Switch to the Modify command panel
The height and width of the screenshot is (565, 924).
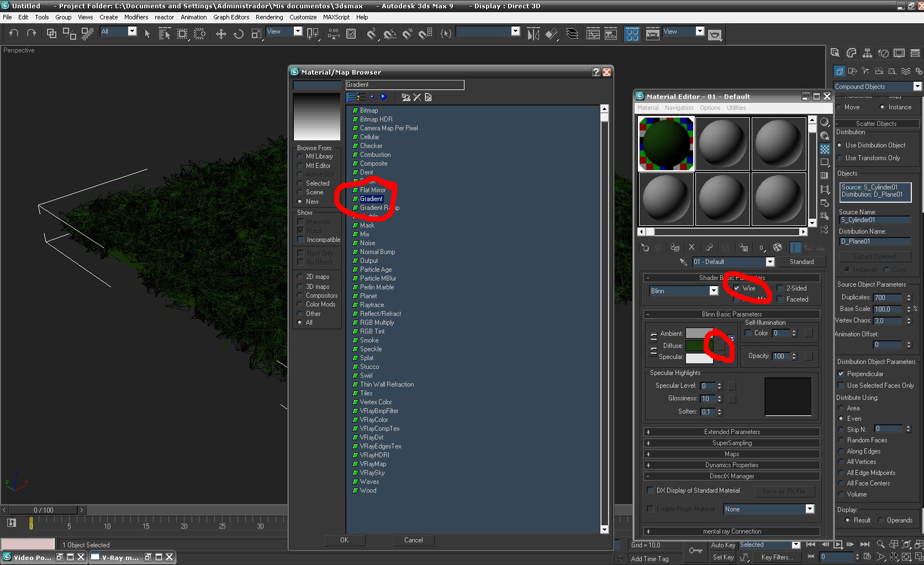(x=852, y=53)
